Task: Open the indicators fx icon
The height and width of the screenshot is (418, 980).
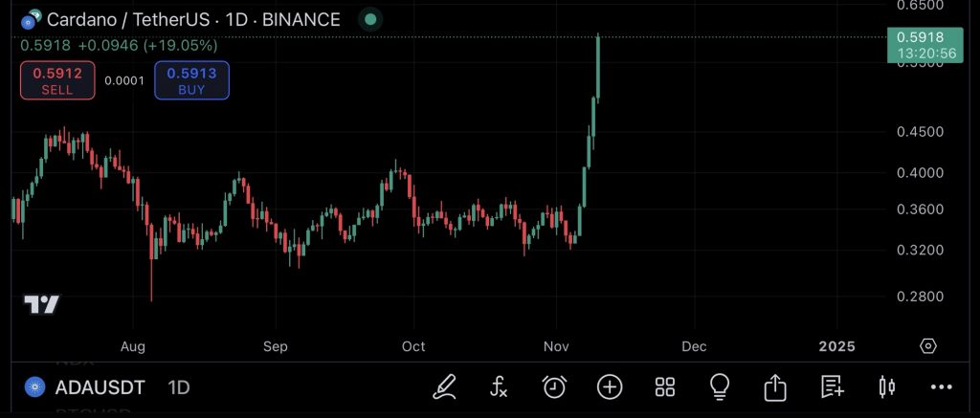Action: [499, 386]
